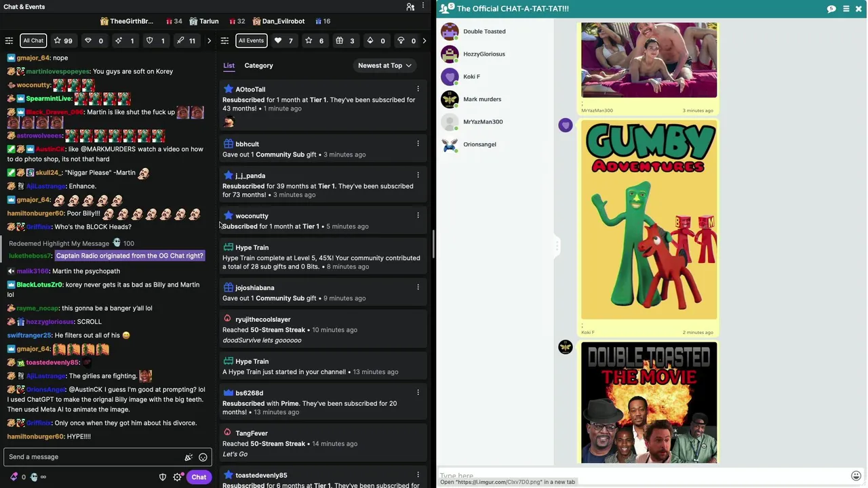Open the emoji picker in CHAT-A-TAT-TAT input

pos(856,476)
